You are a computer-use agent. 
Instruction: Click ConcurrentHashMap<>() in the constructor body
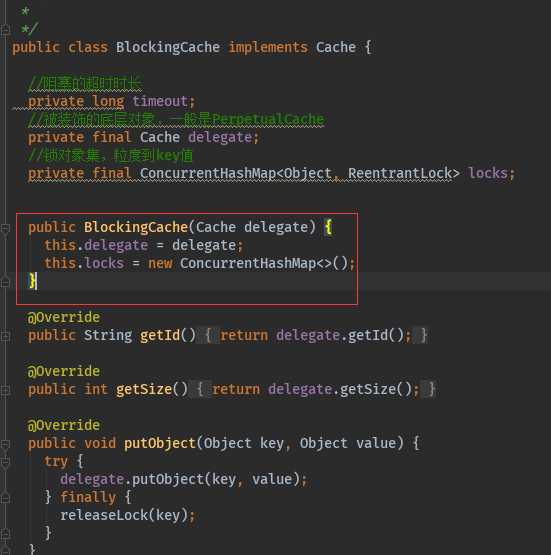264,264
